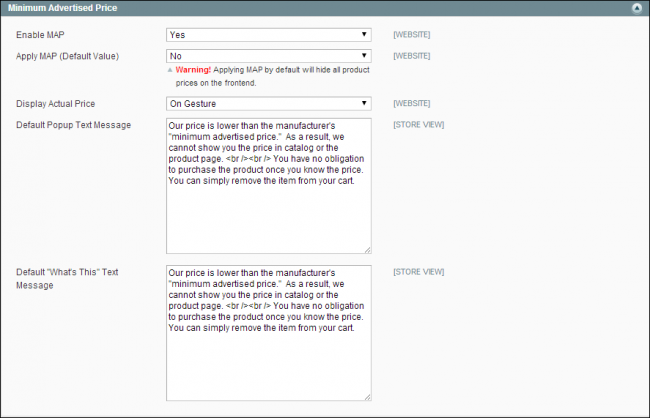650x418 pixels.
Task: Click the Enable MAP label
Action: 40,35
